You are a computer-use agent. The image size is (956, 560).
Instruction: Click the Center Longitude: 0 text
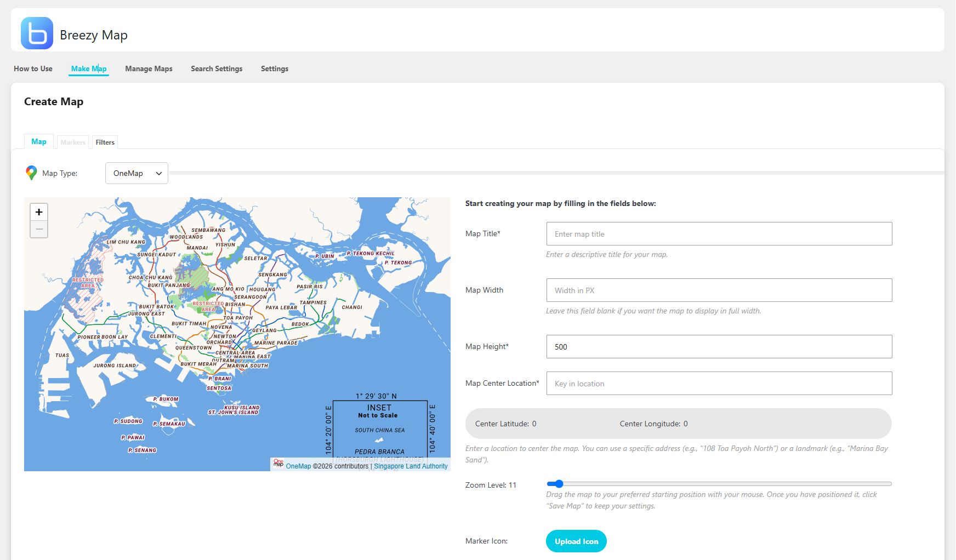pos(654,424)
